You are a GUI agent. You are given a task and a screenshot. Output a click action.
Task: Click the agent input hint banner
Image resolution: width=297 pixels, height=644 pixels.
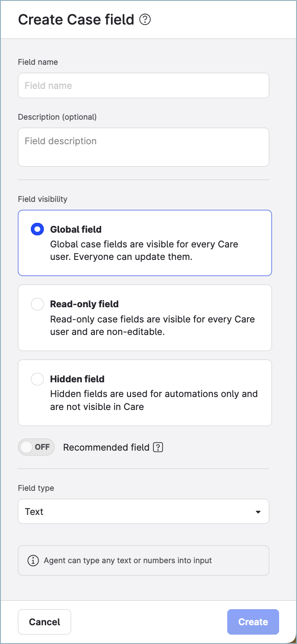click(x=143, y=560)
